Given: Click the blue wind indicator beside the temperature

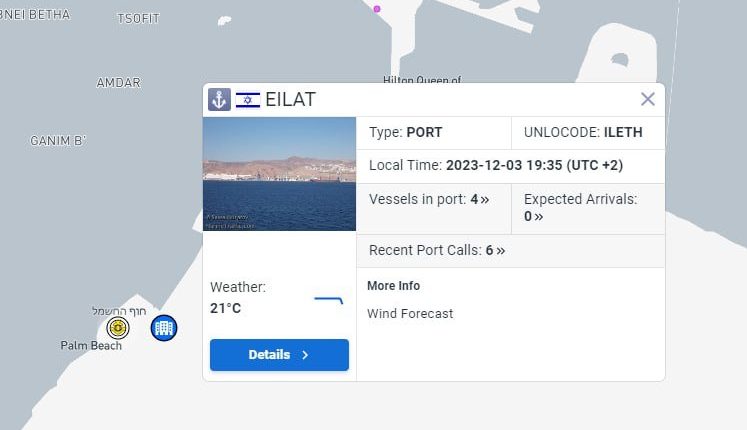Looking at the screenshot, I should point(329,300).
